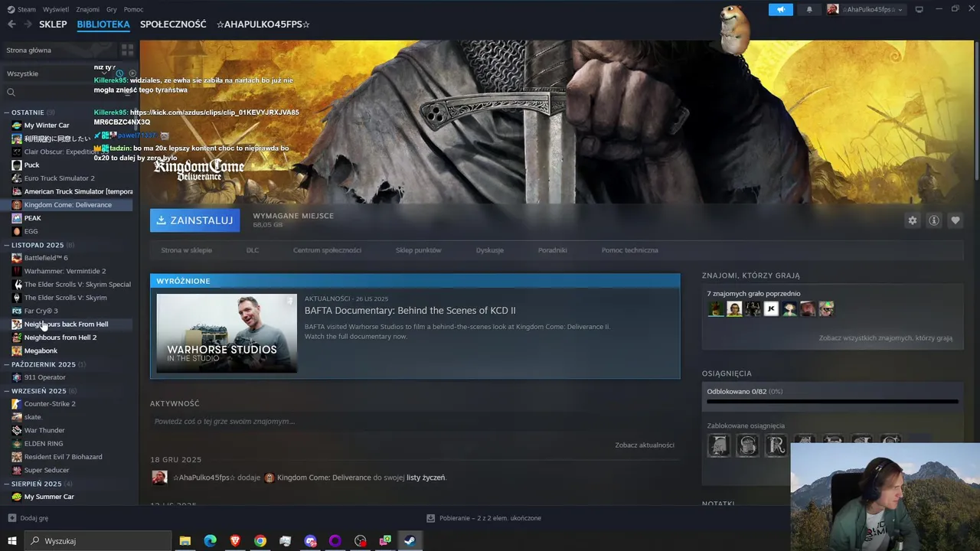Viewport: 980px width, 551px height.
Task: Switch to the SKLEP tab
Action: (x=53, y=24)
